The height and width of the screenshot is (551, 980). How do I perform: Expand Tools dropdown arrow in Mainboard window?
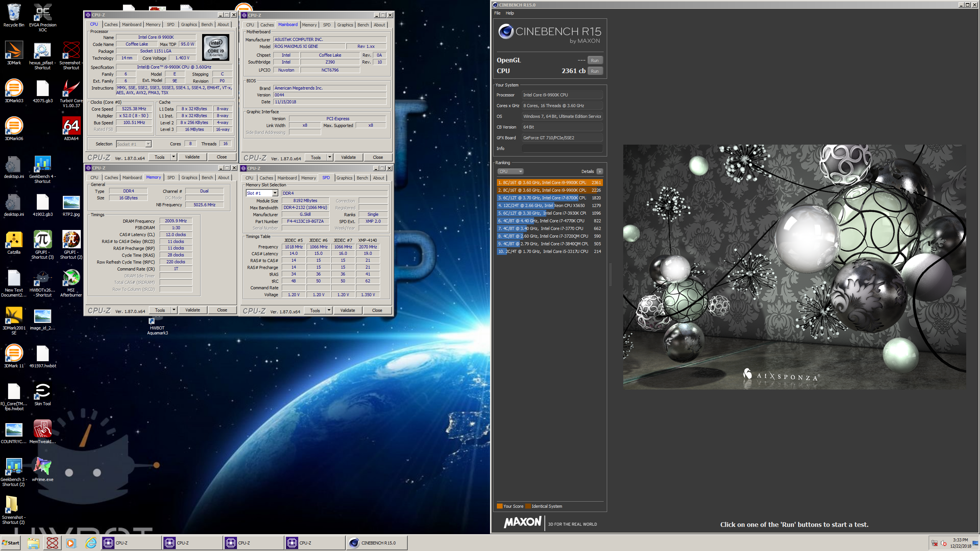point(330,157)
